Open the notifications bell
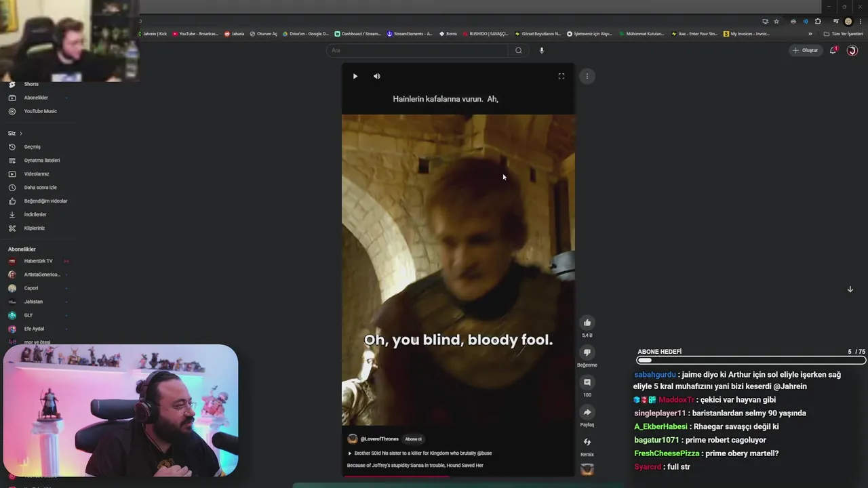Screen dimensions: 868x488 pyautogui.click(x=833, y=50)
